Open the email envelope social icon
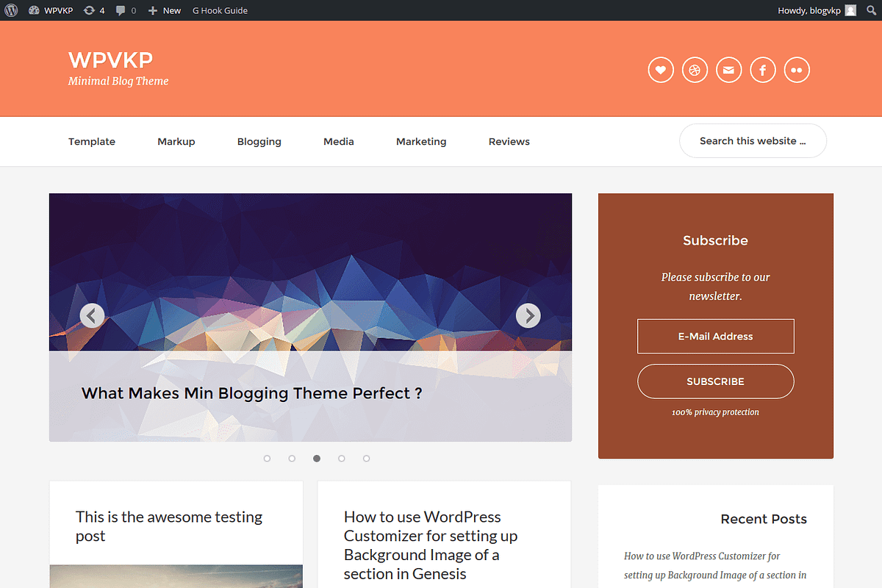882x588 pixels. 728,70
